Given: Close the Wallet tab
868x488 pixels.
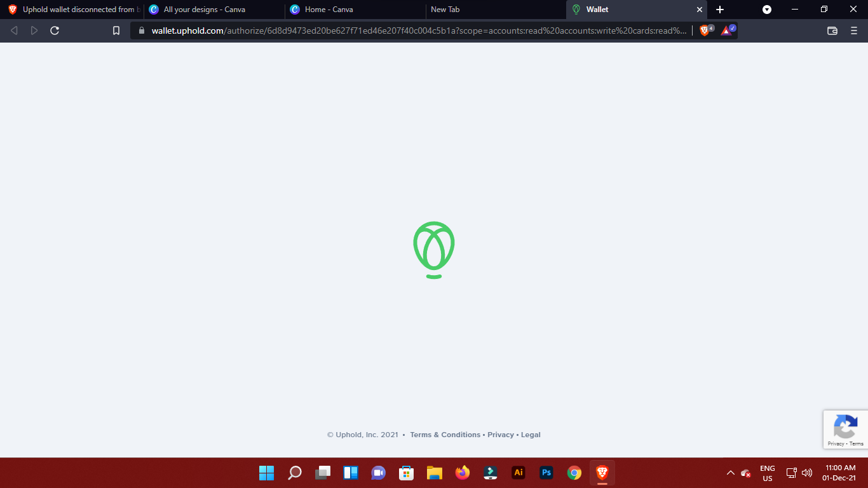Looking at the screenshot, I should 700,10.
